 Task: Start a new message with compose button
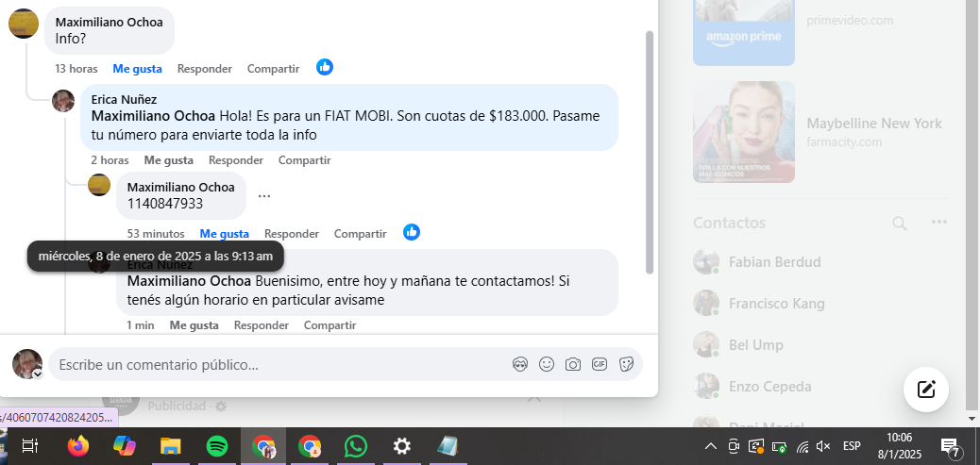click(925, 390)
